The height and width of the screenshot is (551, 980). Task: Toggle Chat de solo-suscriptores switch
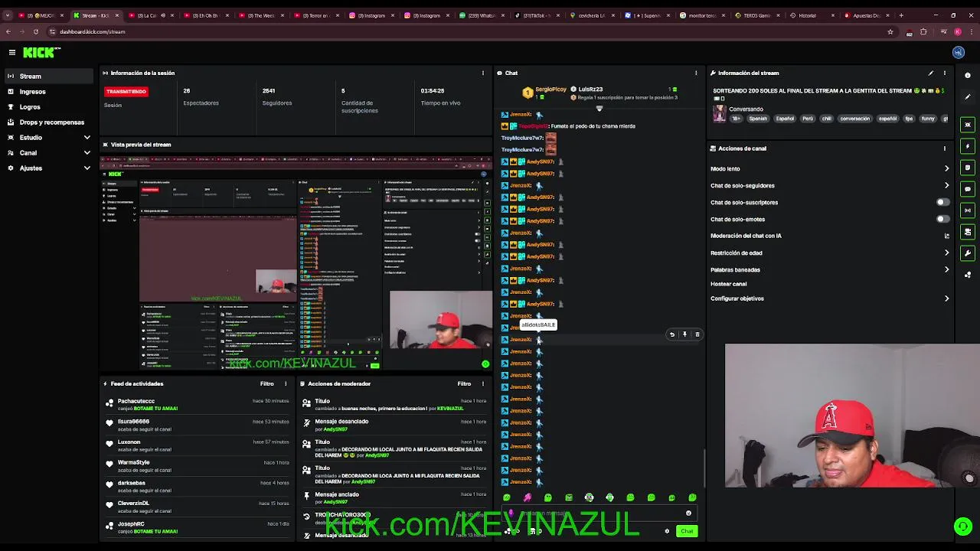[x=943, y=202]
